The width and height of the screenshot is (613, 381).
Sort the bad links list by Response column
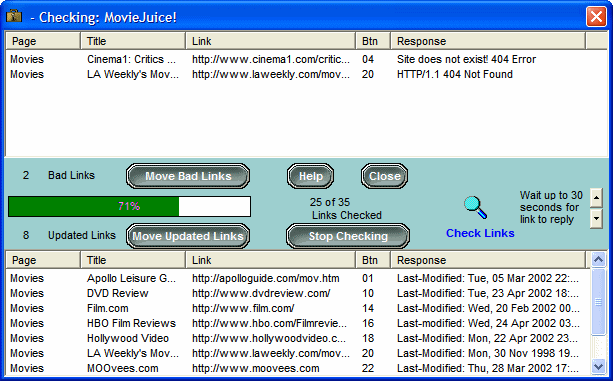tap(488, 41)
